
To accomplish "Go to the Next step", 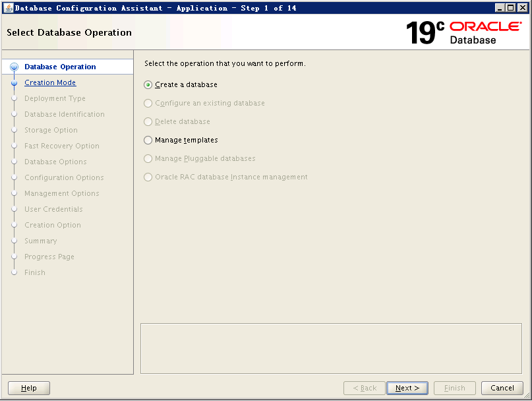I will pyautogui.click(x=407, y=388).
